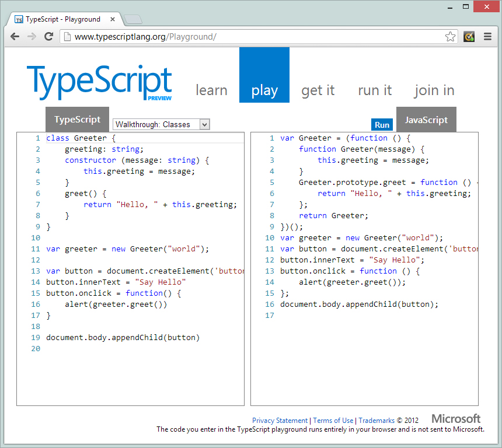The image size is (502, 448).
Task: Click 'greet() {' line in TypeScript editor
Action: click(85, 193)
